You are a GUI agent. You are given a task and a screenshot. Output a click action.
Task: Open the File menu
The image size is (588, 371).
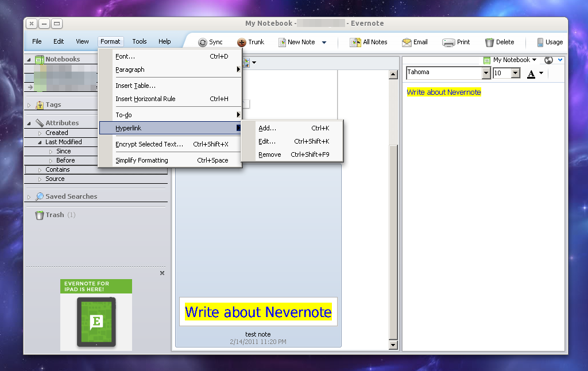37,41
